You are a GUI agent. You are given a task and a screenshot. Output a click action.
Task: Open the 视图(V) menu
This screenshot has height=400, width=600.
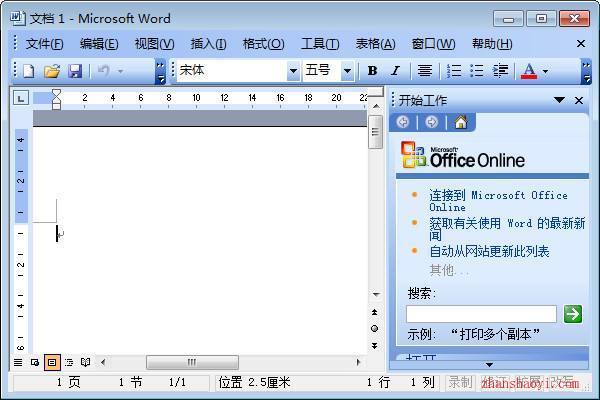click(154, 44)
